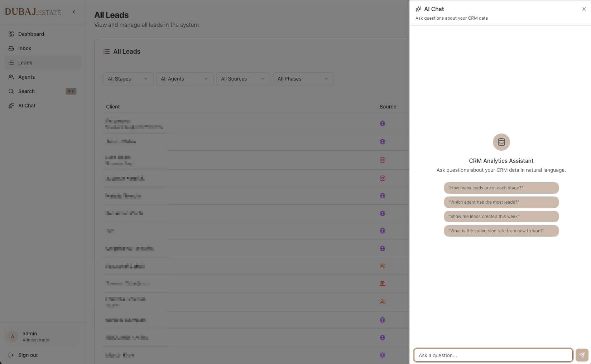The height and width of the screenshot is (364, 591).
Task: Go to Inbox in sidebar
Action: coord(42,48)
